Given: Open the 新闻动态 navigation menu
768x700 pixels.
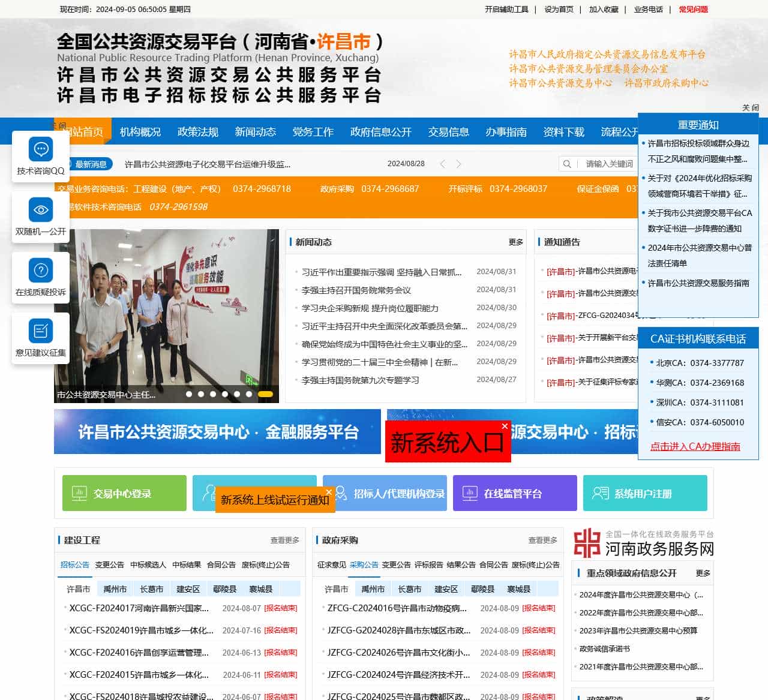Looking at the screenshot, I should [256, 132].
